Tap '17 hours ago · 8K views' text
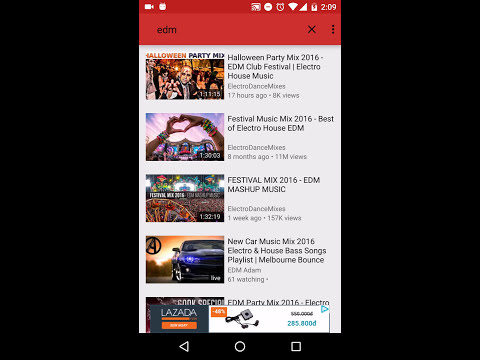 (263, 96)
